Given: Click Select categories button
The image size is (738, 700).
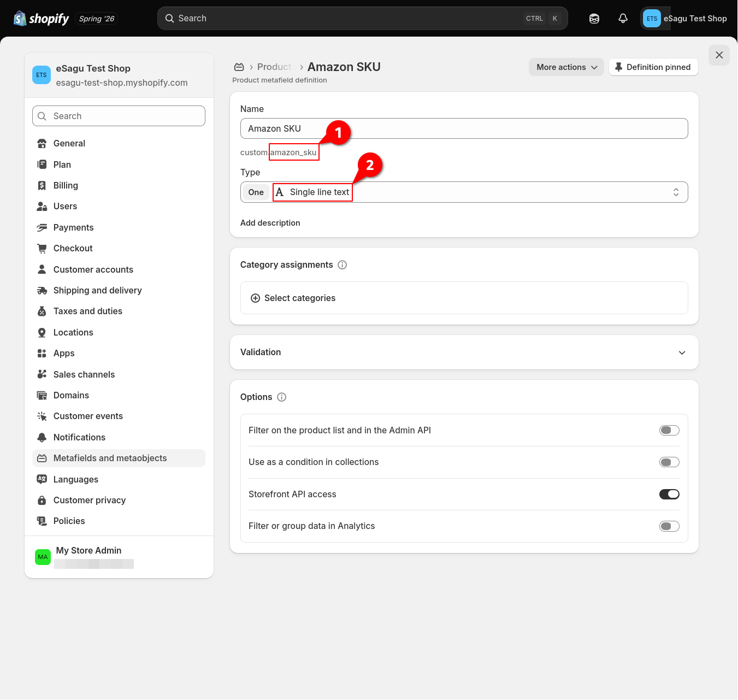Looking at the screenshot, I should [464, 298].
